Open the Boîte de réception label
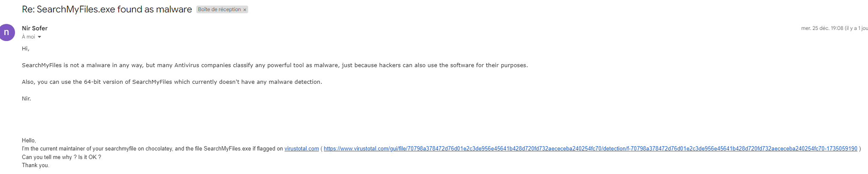Image resolution: width=868 pixels, height=174 pixels. coord(219,9)
